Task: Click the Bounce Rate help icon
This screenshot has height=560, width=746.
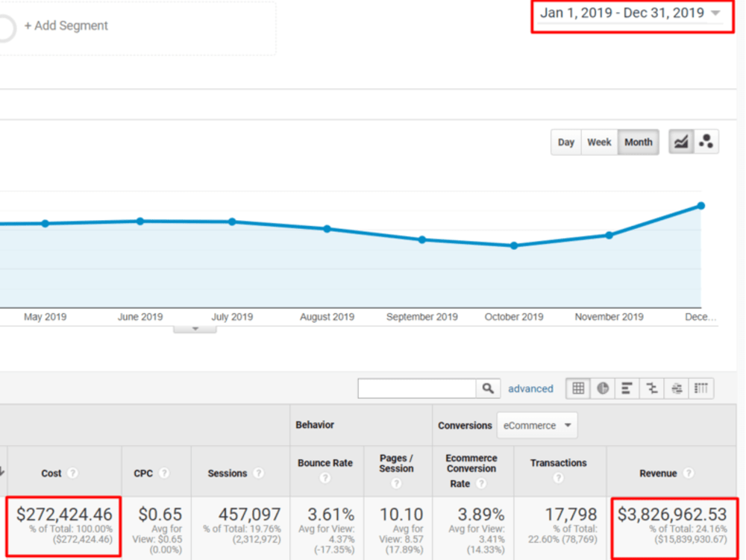Action: 325,478
